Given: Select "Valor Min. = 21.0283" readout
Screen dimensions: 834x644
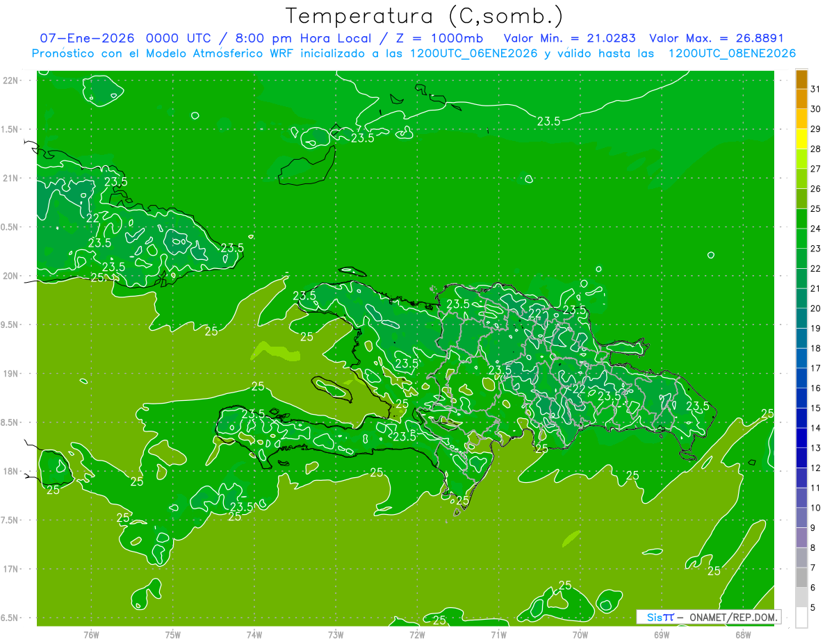Looking at the screenshot, I should [569, 38].
